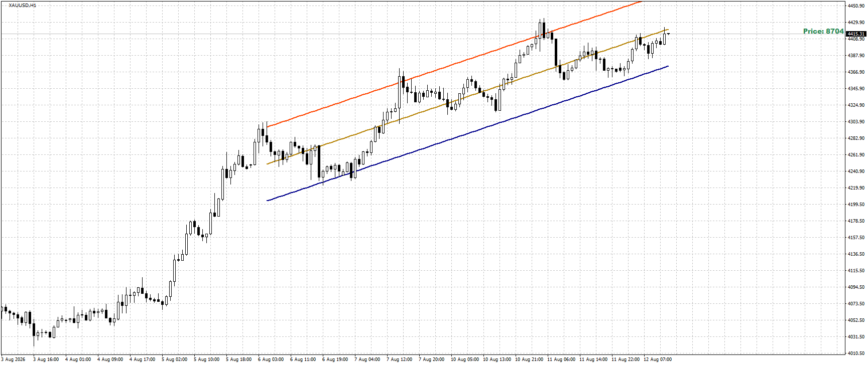Click the 4073.50 price scale label
The width and height of the screenshot is (868, 365).
pyautogui.click(x=856, y=304)
